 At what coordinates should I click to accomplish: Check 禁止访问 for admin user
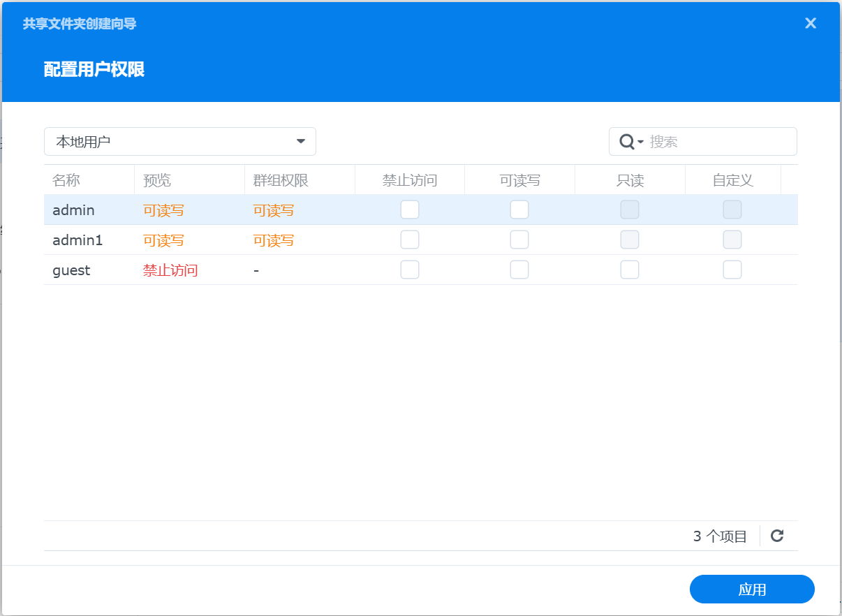[410, 209]
